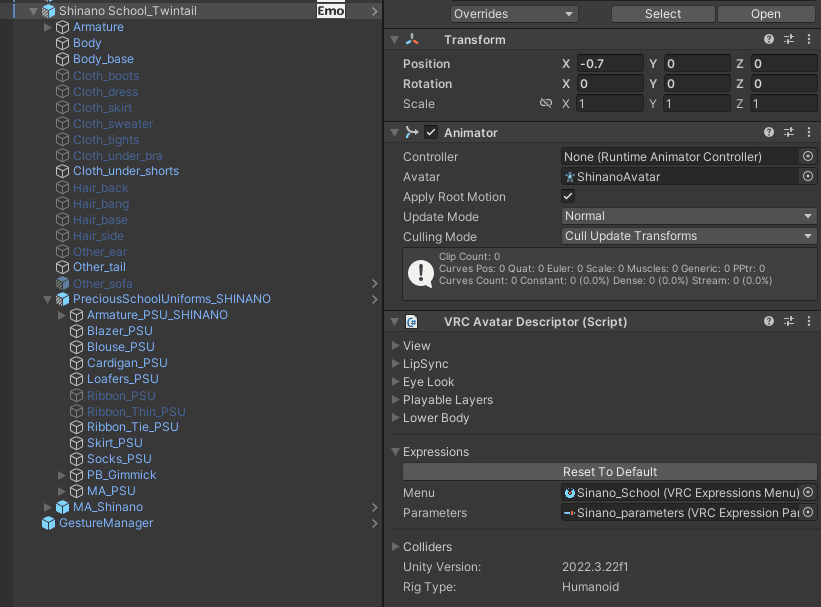Screen dimensions: 821x607
Task: Click the Position X input field
Action: (610, 64)
